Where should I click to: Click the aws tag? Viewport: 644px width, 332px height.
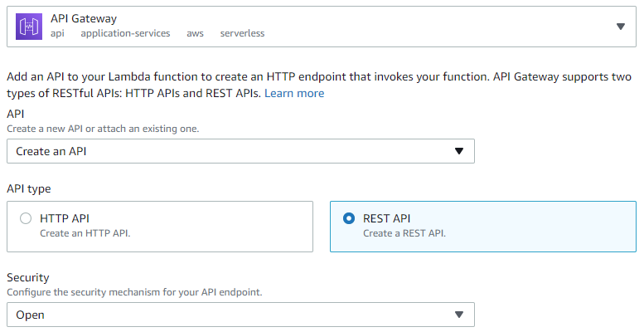195,34
